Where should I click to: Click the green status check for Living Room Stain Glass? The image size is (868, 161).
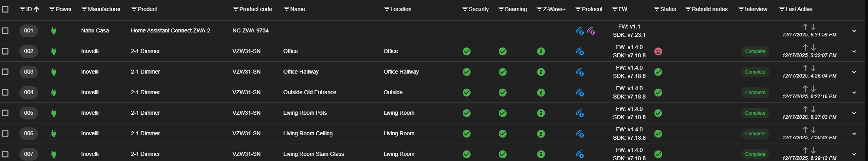658,154
